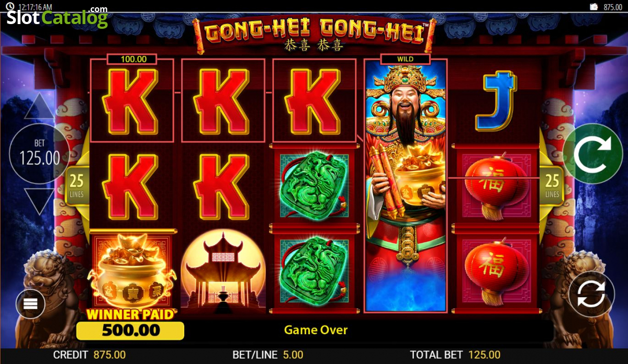Start autoplay with circular arrows button

[592, 294]
